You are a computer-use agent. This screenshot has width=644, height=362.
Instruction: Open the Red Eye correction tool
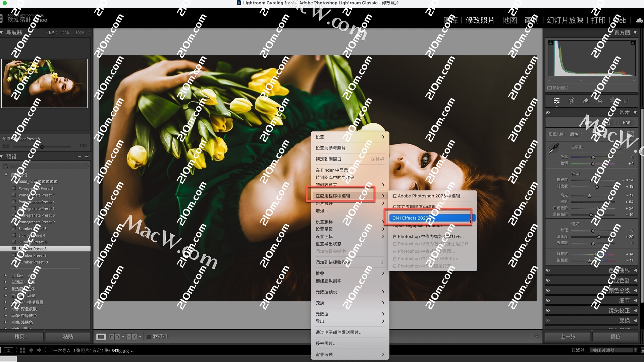click(600, 101)
